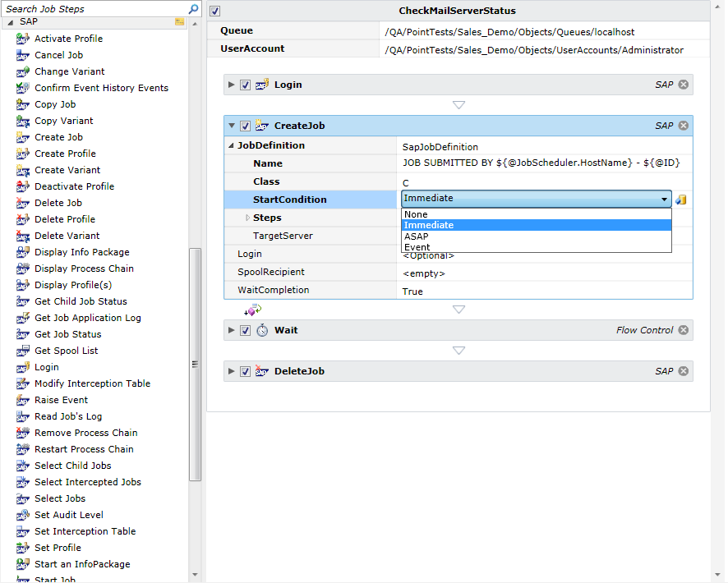Uncheck the Login step checkbox
Viewport: 728px width, 583px height.
(244, 85)
